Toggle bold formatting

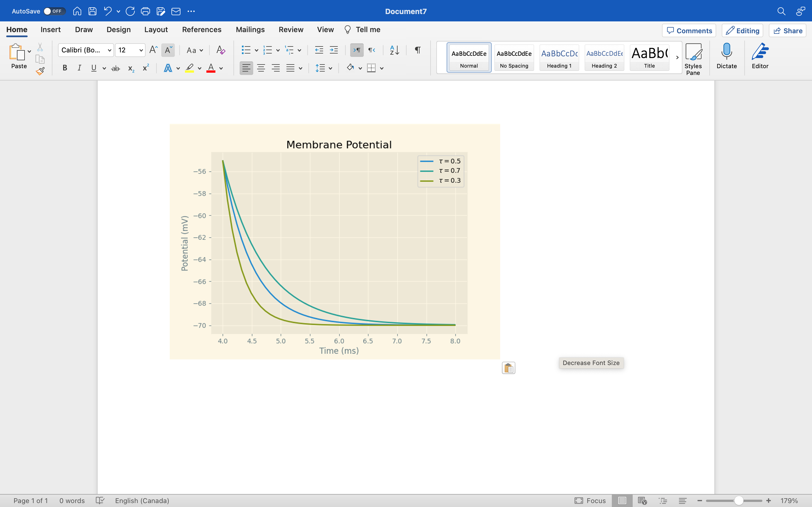pos(65,68)
